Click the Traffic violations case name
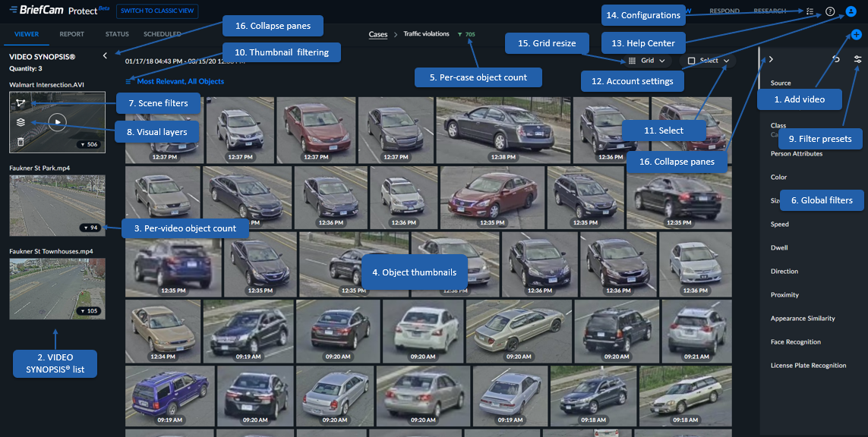This screenshot has width=868, height=437. point(426,34)
